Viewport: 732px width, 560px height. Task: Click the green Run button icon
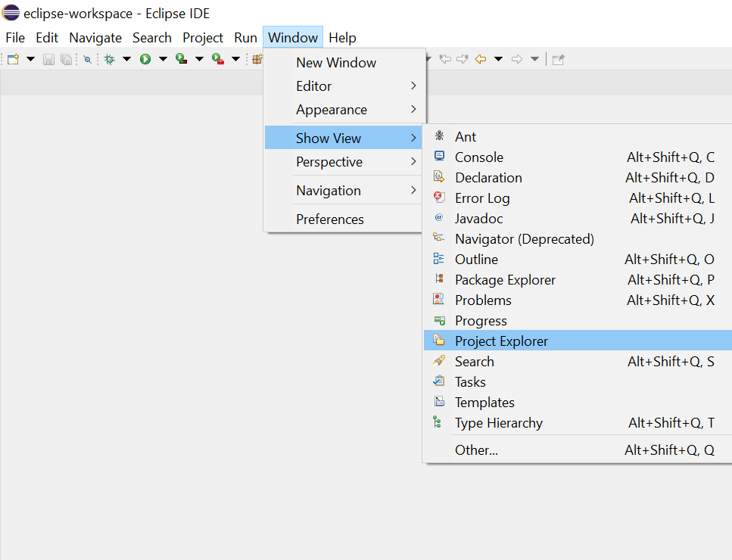145,59
